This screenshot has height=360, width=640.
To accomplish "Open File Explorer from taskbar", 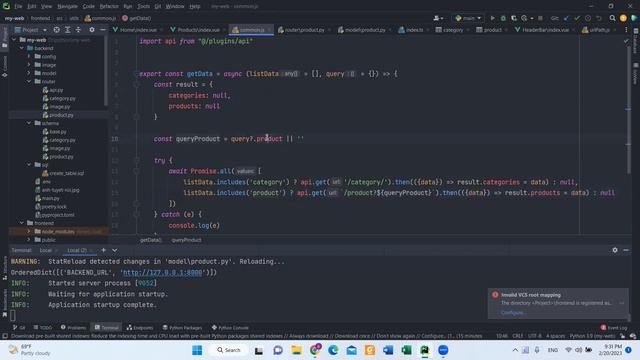I will point(296,350).
